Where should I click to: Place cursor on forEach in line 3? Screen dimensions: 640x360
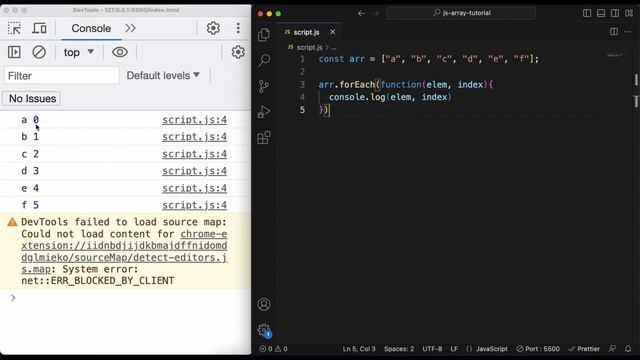(x=357, y=84)
